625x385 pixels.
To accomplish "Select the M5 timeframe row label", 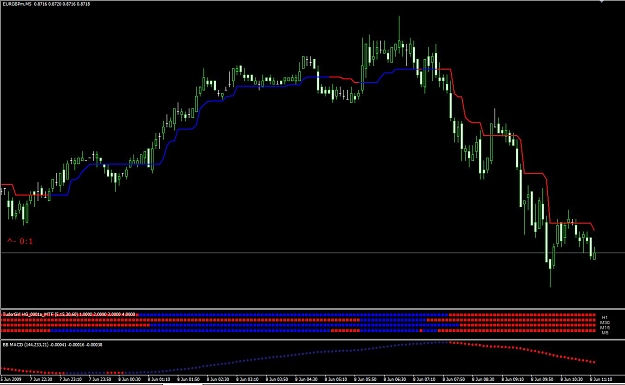I will point(605,332).
